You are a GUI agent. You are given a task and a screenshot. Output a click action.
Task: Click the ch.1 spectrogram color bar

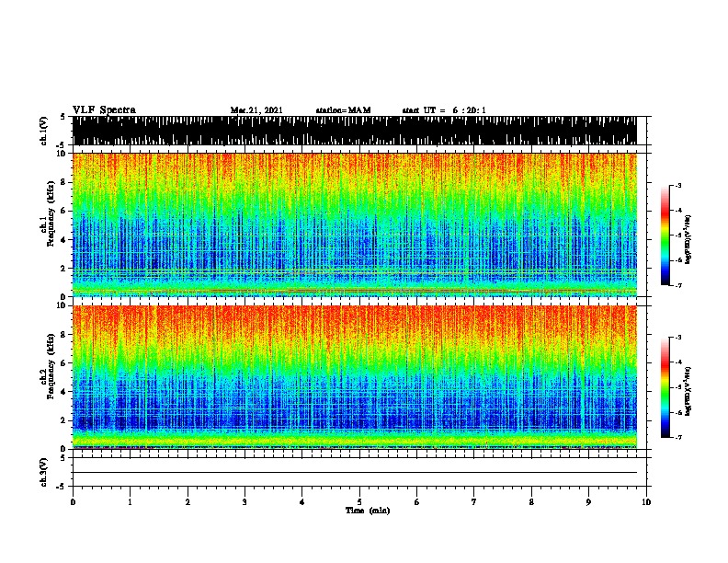pyautogui.click(x=665, y=236)
